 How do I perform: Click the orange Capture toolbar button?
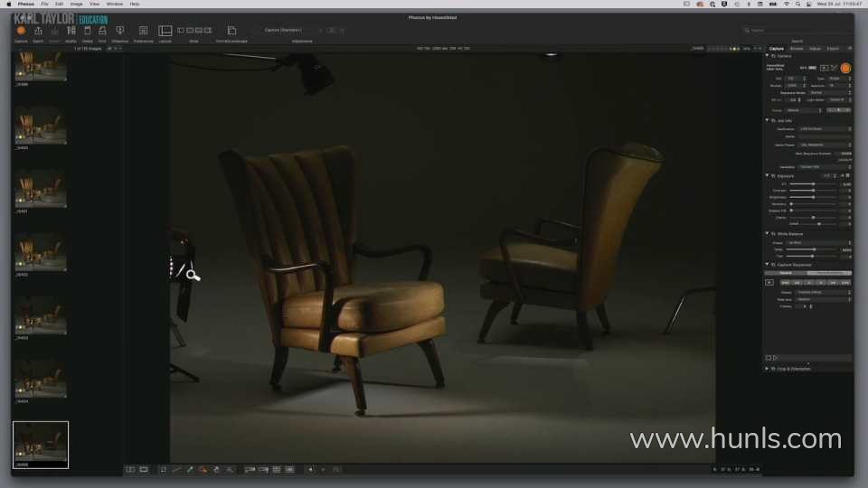pyautogui.click(x=21, y=31)
